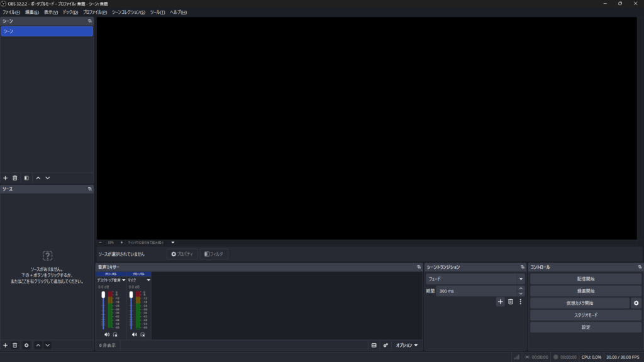Toggle スタジオモード on
The height and width of the screenshot is (362, 644).
(x=586, y=315)
